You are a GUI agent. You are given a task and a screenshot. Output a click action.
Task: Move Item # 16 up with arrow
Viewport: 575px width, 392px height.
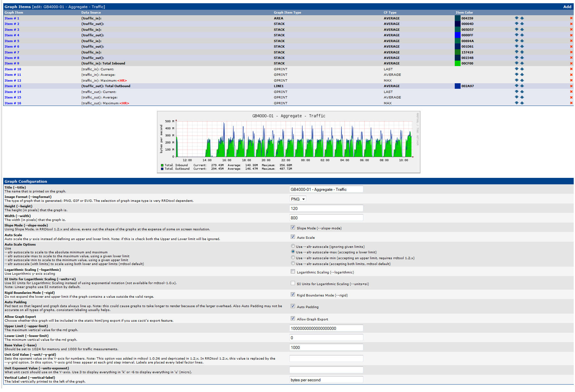pyautogui.click(x=522, y=103)
